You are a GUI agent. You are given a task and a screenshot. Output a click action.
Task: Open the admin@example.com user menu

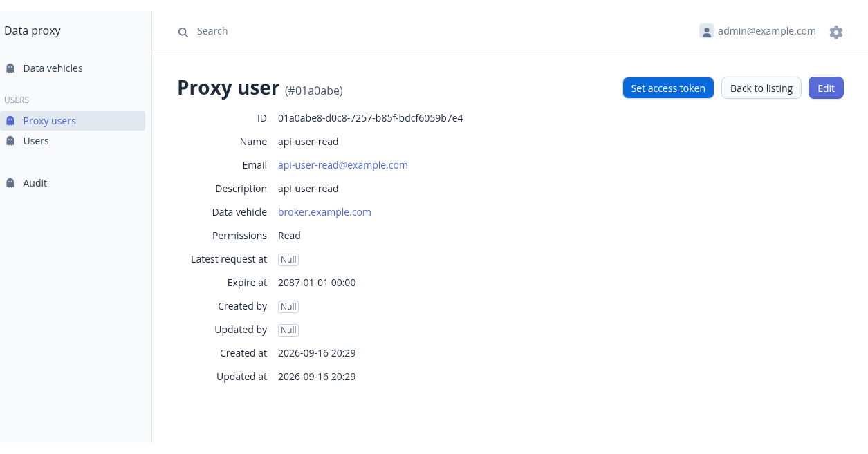coord(758,31)
